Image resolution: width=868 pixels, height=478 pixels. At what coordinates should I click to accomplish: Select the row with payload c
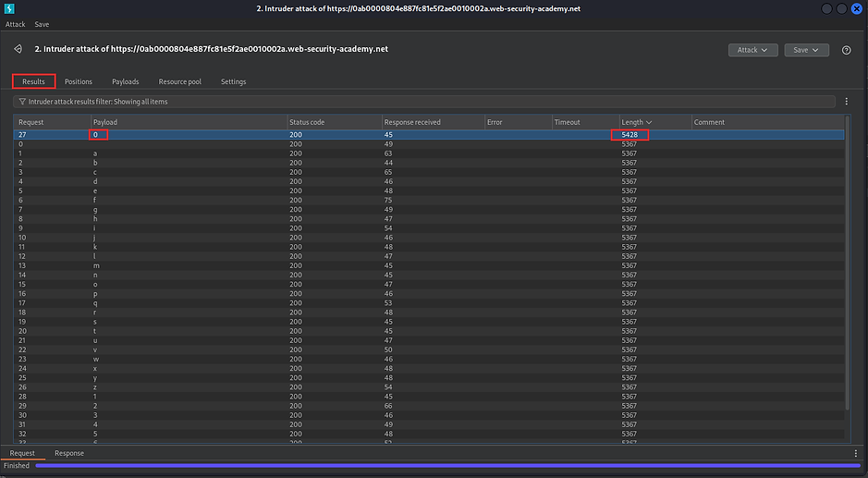click(x=429, y=172)
